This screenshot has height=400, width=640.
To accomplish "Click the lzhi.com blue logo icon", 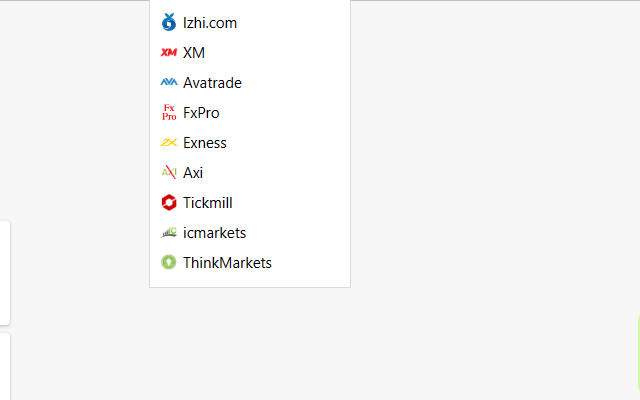I will pos(168,22).
